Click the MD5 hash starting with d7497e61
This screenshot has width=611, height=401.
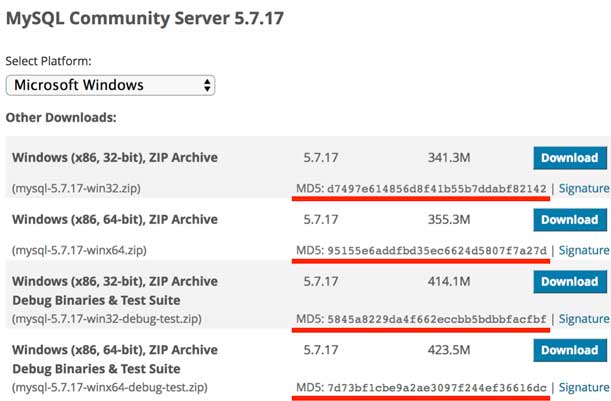[436, 188]
